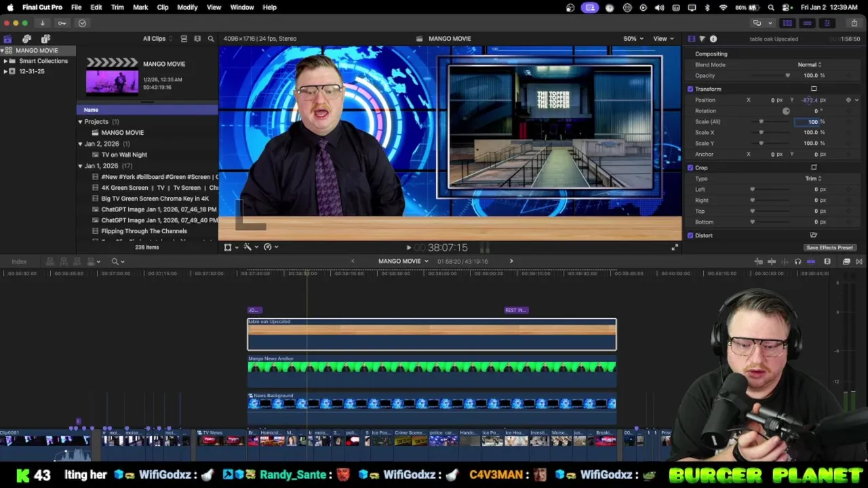Viewport: 868px width, 488px height.
Task: Open the Edit menu
Action: coord(96,7)
